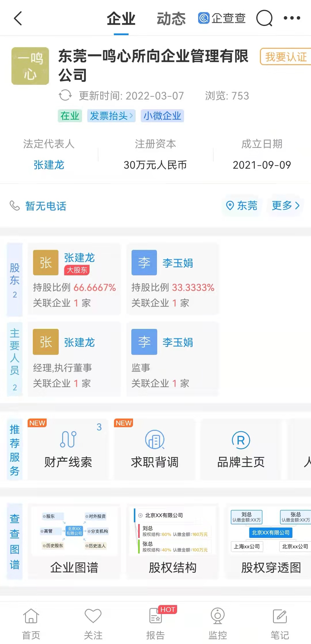Tap 推荐服务 section side label

tap(15, 450)
